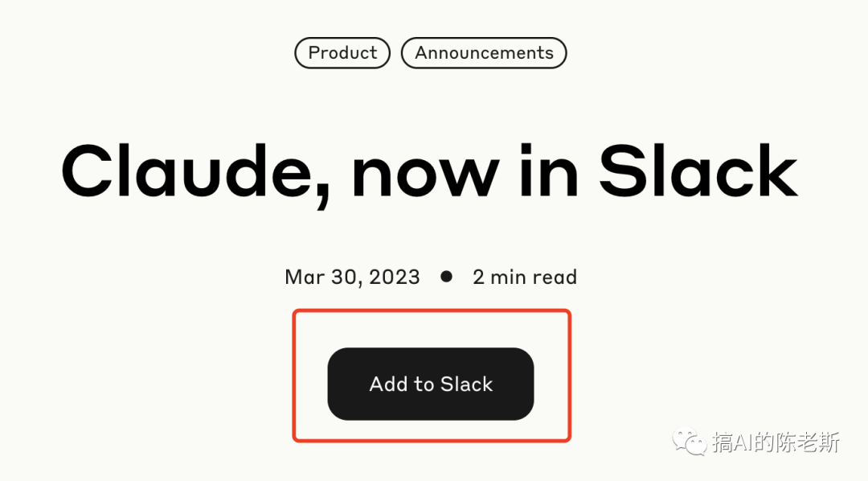This screenshot has height=481, width=868.
Task: Click the word 'read' in the reading time
Action: pos(555,277)
